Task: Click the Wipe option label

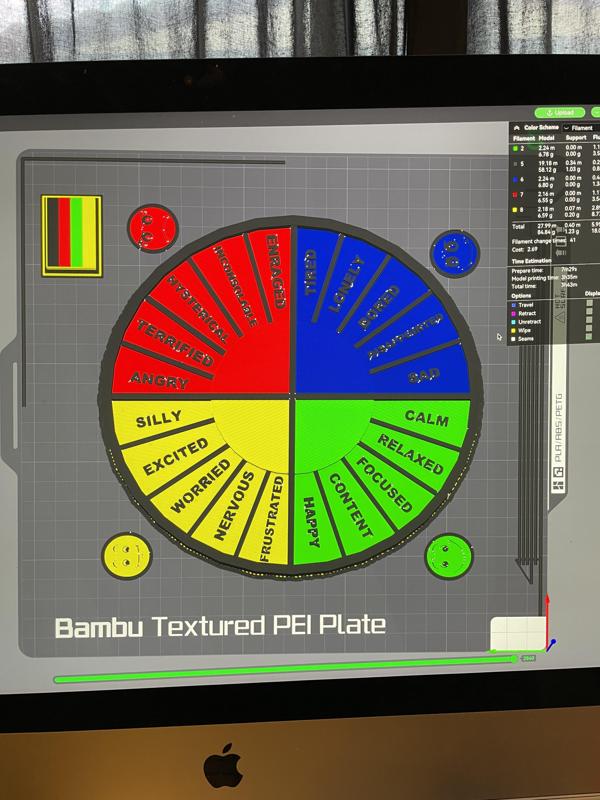Action: coord(524,331)
